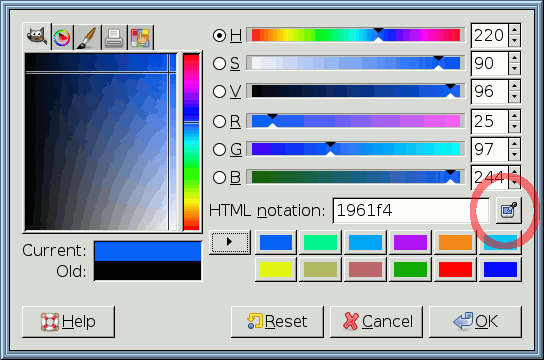544x360 pixels.
Task: Open the watercolor brush selector tab
Action: tap(87, 37)
